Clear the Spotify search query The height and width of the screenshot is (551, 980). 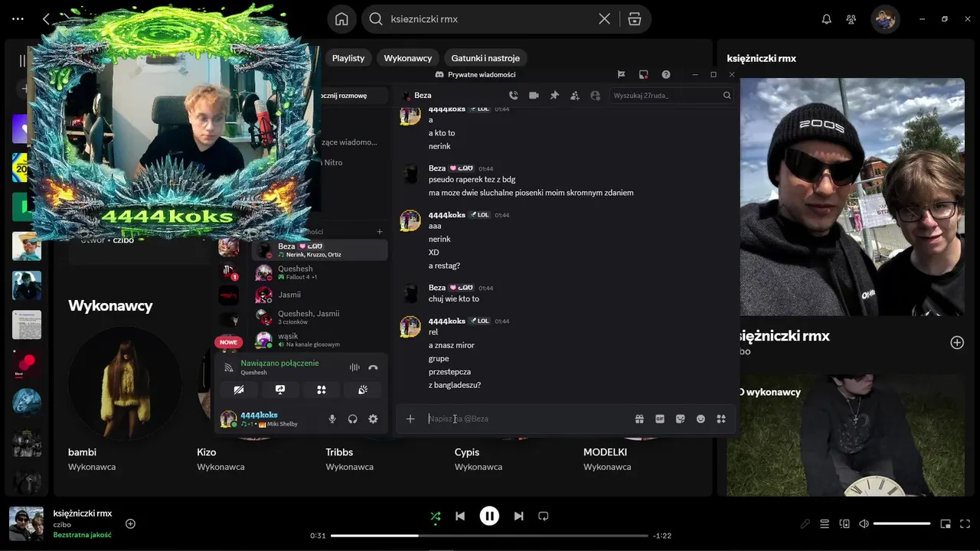point(604,19)
